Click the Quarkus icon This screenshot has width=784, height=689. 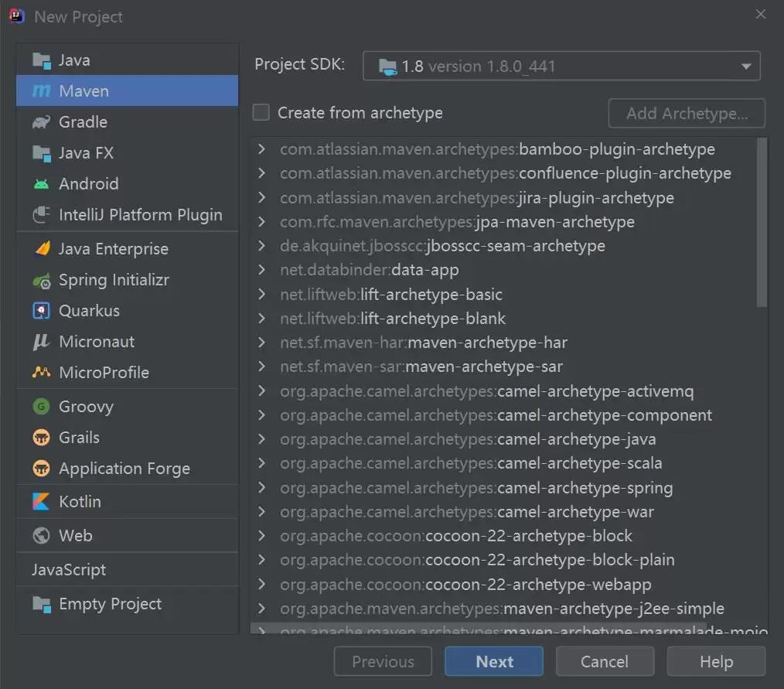[x=41, y=311]
